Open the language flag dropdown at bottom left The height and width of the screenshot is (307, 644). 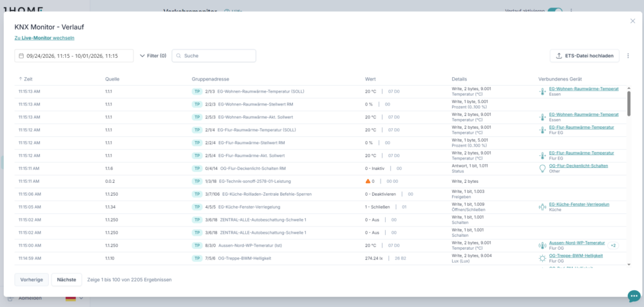(x=74, y=298)
